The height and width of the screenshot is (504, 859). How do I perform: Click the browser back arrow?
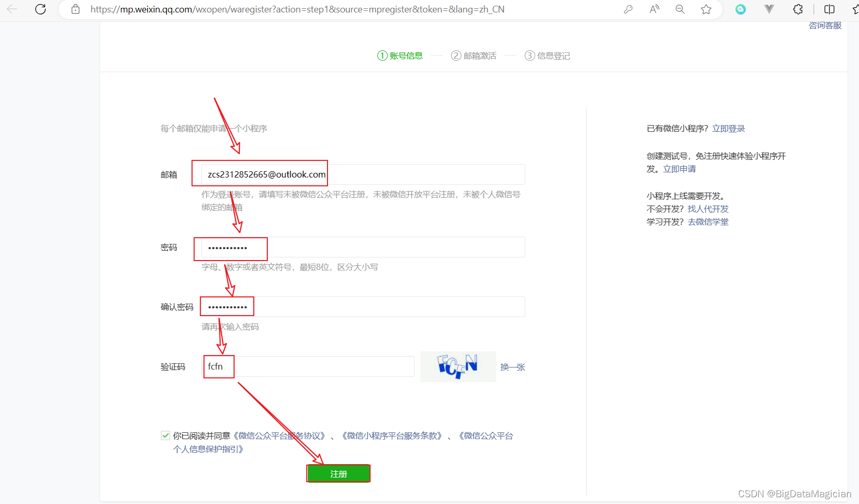click(x=12, y=9)
